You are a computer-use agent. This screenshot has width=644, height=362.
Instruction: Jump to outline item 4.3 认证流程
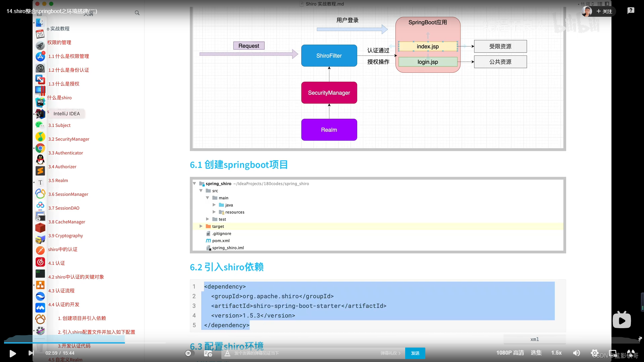61,291
